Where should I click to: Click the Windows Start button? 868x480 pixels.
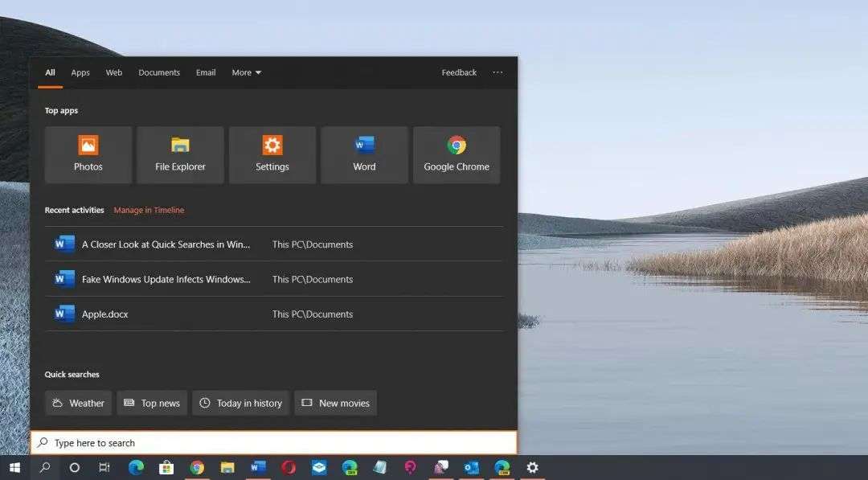coord(14,467)
